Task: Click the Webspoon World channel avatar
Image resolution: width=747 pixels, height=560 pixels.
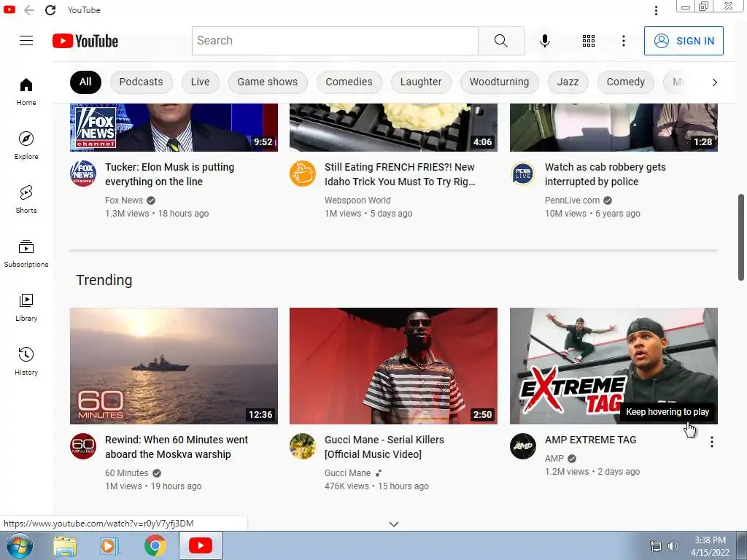Action: tap(303, 174)
